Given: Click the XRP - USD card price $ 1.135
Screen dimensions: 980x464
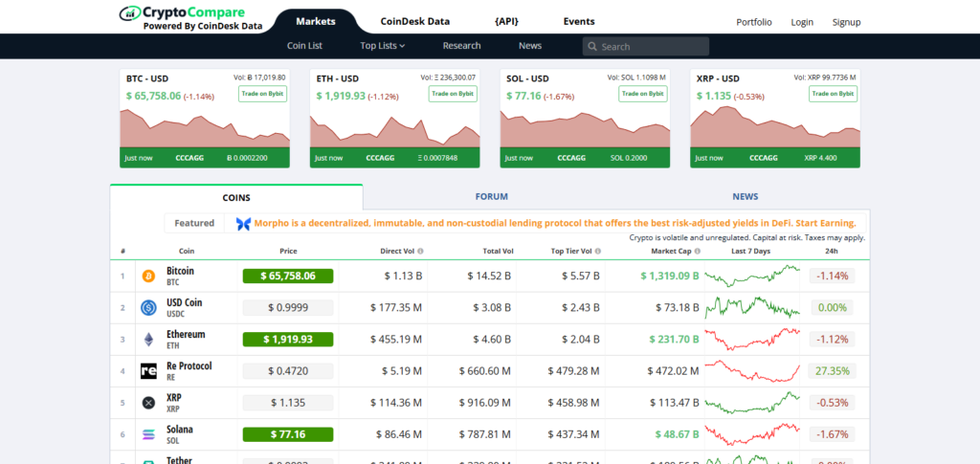Looking at the screenshot, I should pyautogui.click(x=714, y=97).
